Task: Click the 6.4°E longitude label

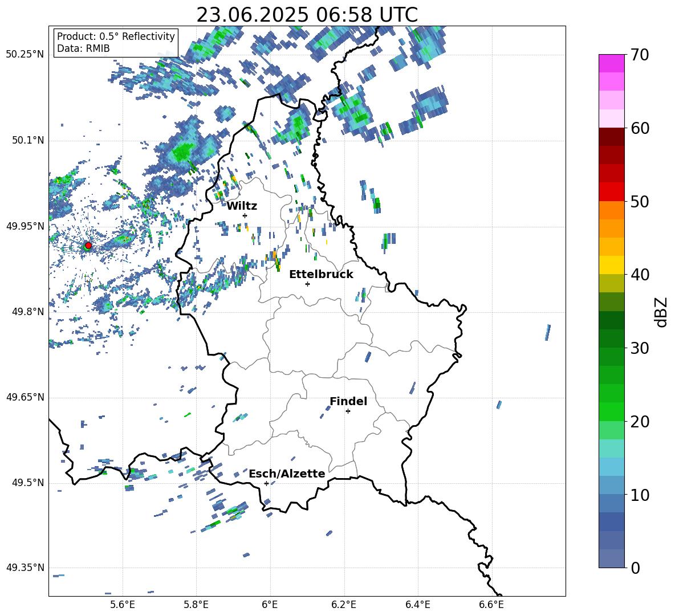Action: [x=417, y=605]
